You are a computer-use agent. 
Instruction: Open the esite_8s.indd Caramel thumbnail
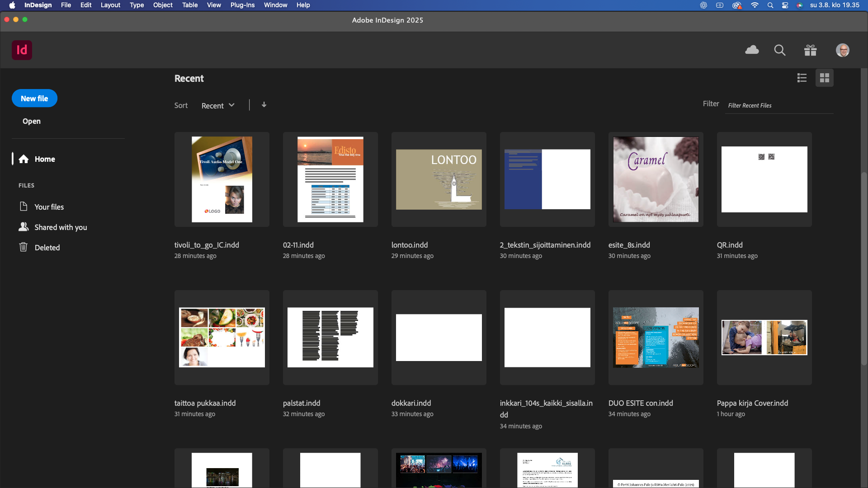[x=656, y=179]
